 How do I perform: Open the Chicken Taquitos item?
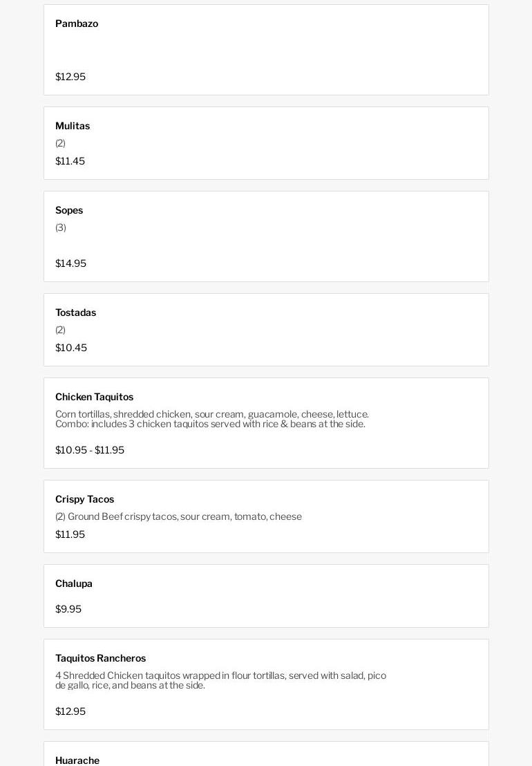pyautogui.click(x=95, y=397)
